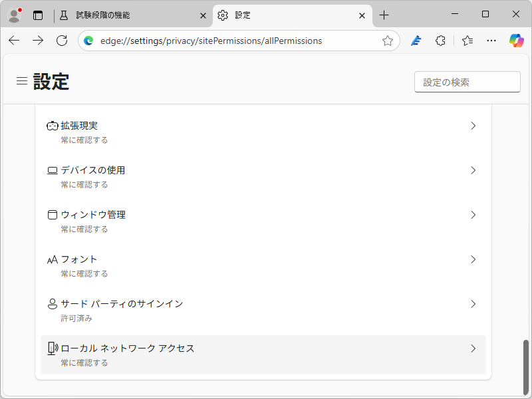532x399 pixels.
Task: Open the Settings and more (...) icon
Action: [x=491, y=41]
